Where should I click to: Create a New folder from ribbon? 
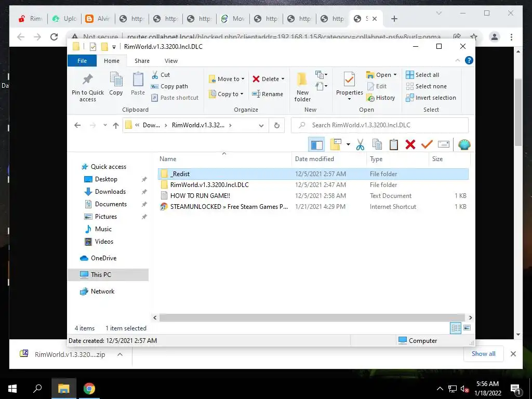coord(302,87)
